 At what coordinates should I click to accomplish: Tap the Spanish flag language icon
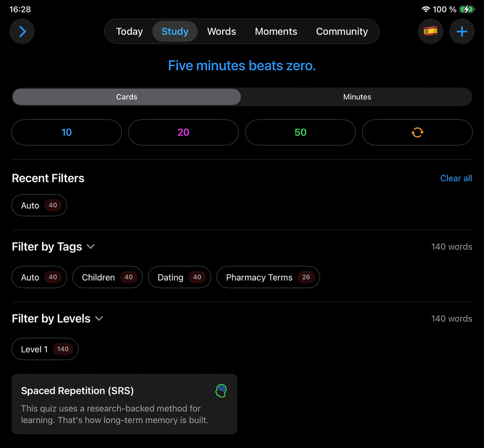430,32
